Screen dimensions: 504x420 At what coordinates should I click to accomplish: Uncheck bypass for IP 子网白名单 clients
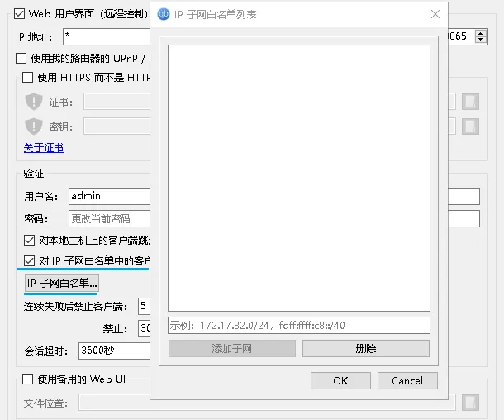tap(29, 260)
